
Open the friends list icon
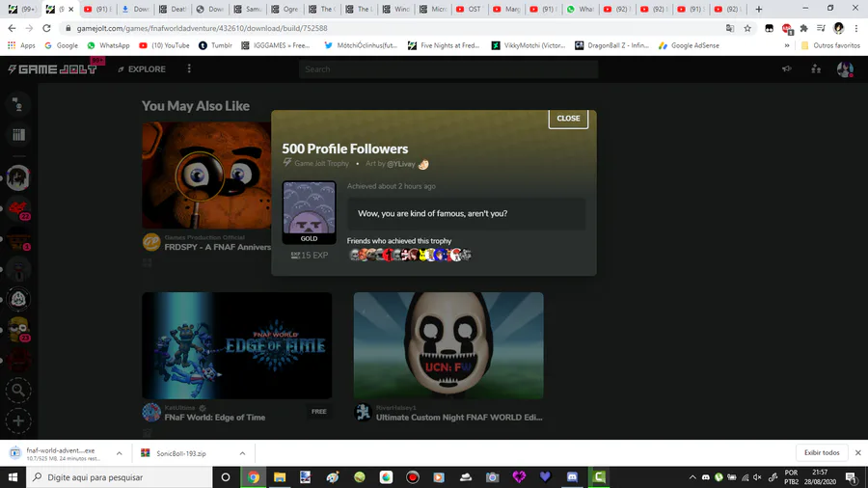(x=816, y=69)
